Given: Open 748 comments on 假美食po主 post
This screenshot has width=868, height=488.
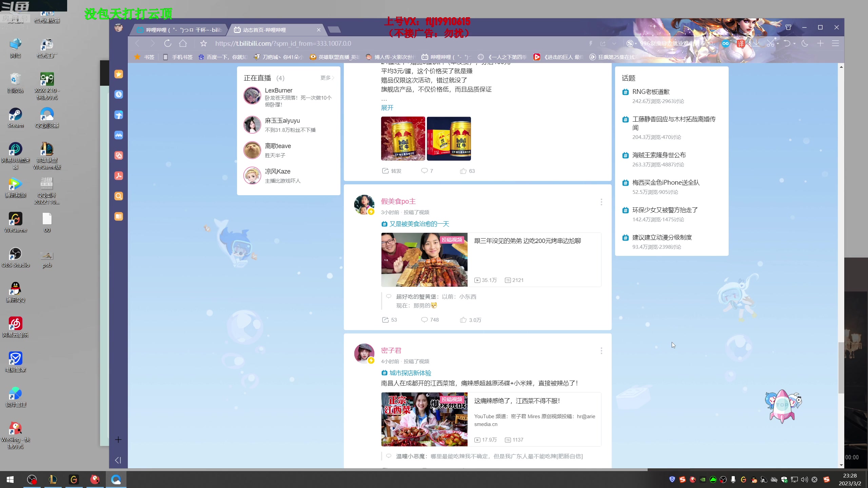Looking at the screenshot, I should coord(430,320).
